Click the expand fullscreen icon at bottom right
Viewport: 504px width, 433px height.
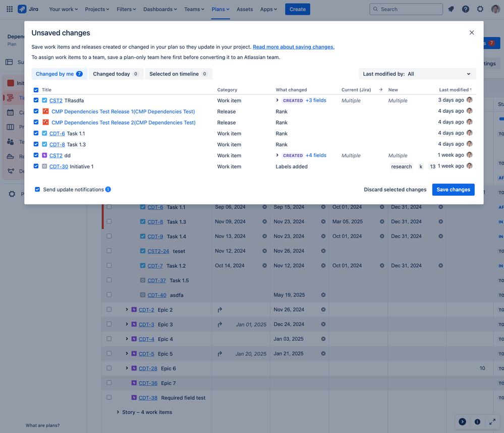(x=492, y=422)
